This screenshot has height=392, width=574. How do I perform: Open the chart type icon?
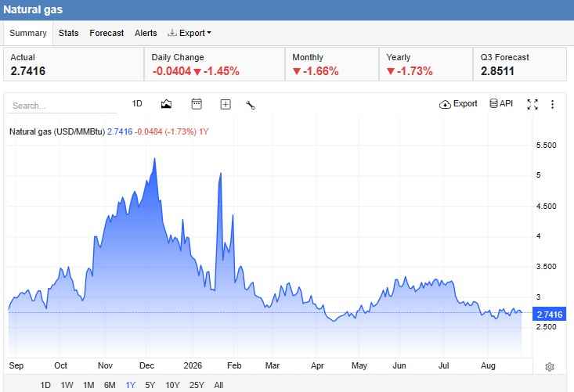(166, 104)
